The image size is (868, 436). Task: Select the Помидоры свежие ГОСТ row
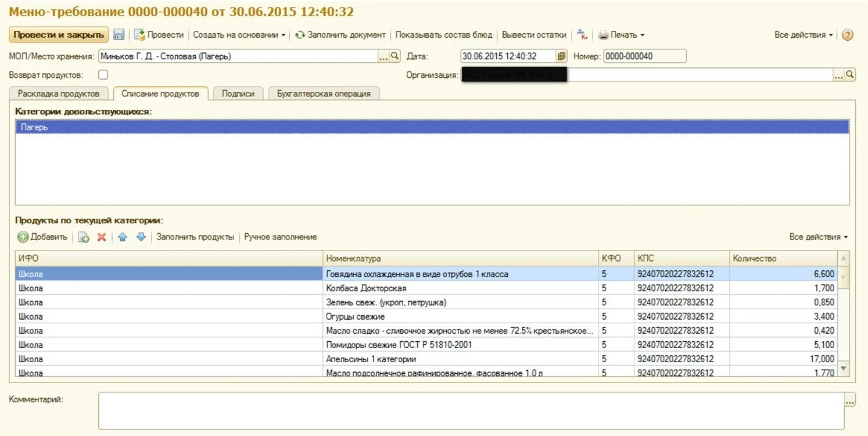426,345
